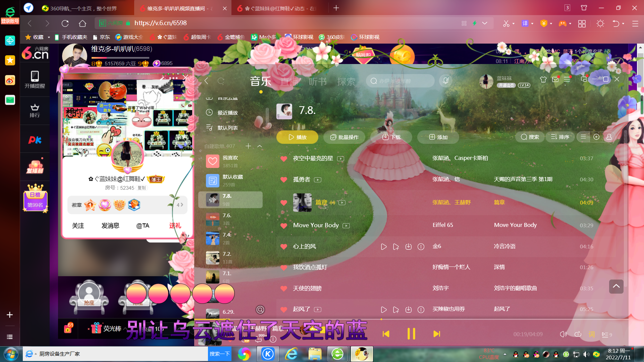Pause the currently playing song
This screenshot has width=644, height=362.
tap(411, 334)
